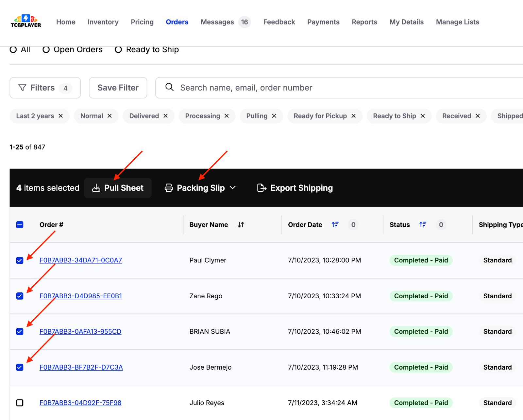Click the Export Shipping button
This screenshot has width=523, height=420.
[x=295, y=188]
